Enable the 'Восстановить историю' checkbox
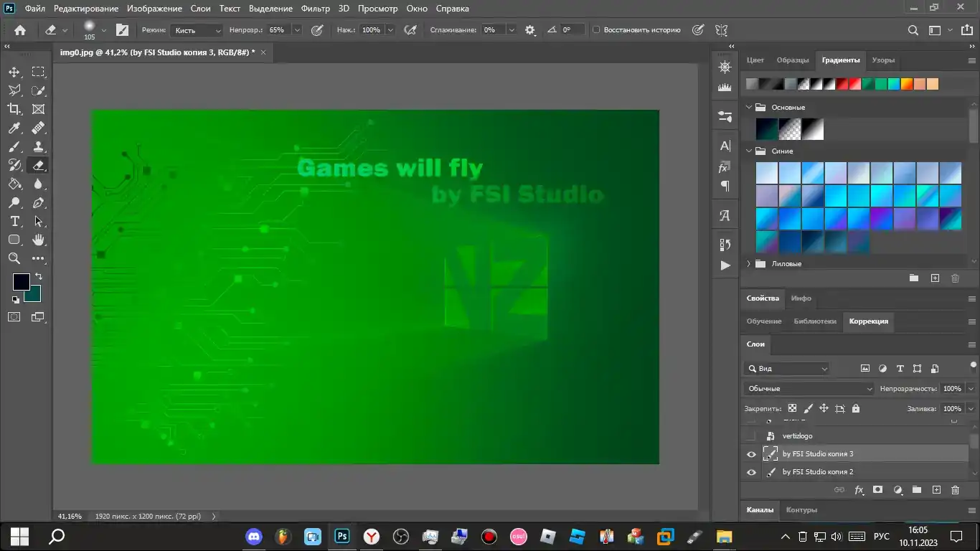980x551 pixels. click(x=596, y=30)
